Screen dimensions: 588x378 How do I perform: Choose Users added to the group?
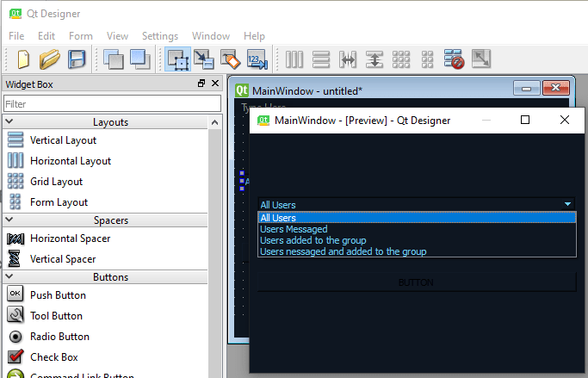click(x=417, y=240)
